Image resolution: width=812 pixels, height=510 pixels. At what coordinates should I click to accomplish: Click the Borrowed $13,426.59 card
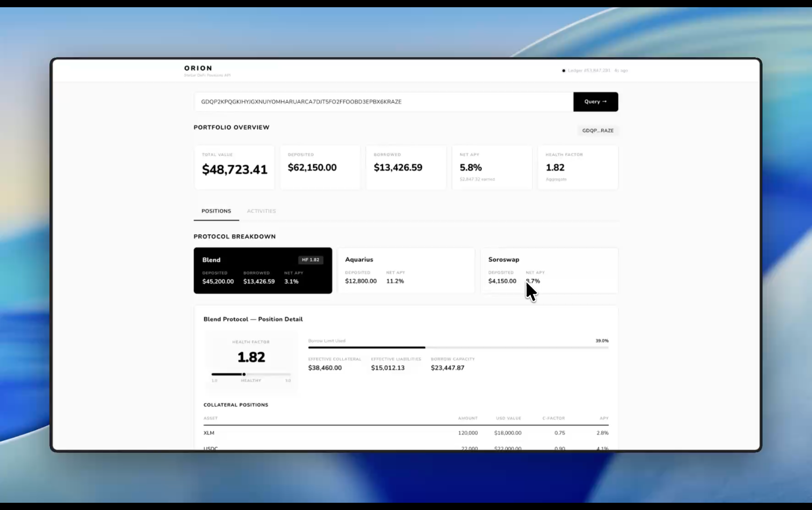406,167
